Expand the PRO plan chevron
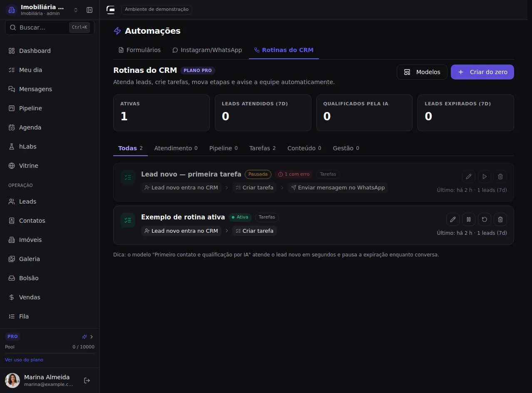This screenshot has height=393, width=532. 92,337
